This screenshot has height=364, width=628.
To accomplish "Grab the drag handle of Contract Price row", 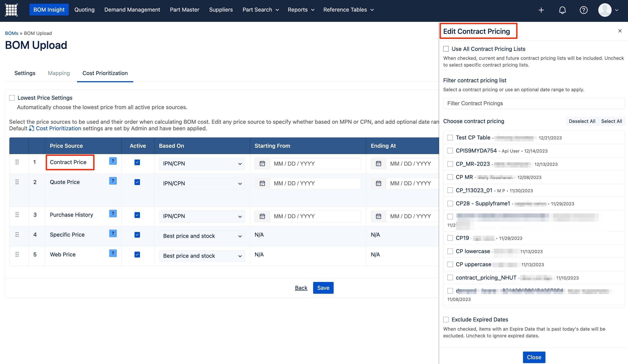I will coord(17,162).
